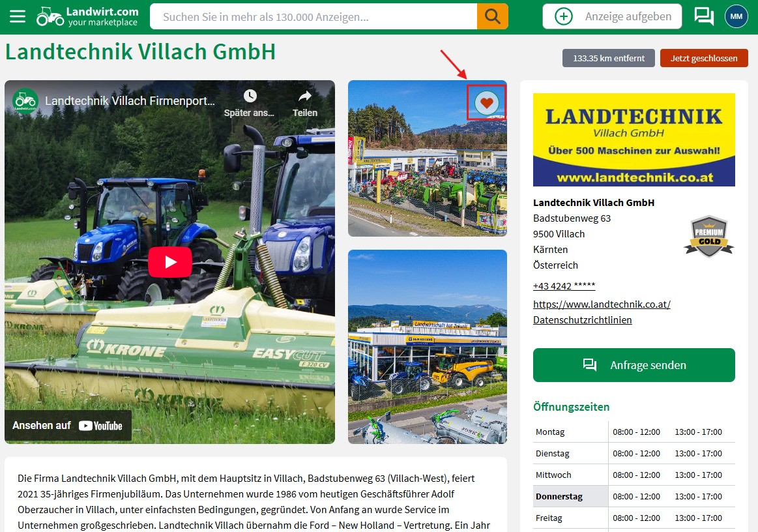This screenshot has width=758, height=532.
Task: Send an inquiry with Anfrage senden
Action: click(634, 365)
